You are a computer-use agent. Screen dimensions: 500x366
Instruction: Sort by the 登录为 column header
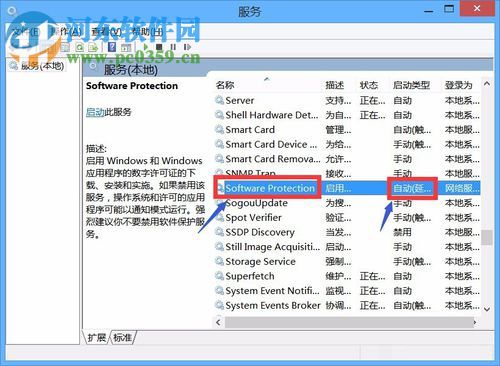(459, 85)
